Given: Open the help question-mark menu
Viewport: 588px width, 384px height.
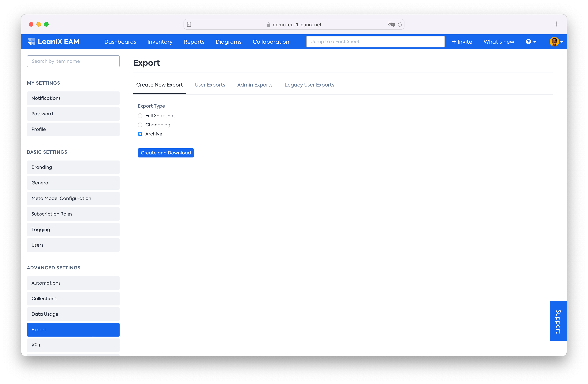Looking at the screenshot, I should point(531,42).
